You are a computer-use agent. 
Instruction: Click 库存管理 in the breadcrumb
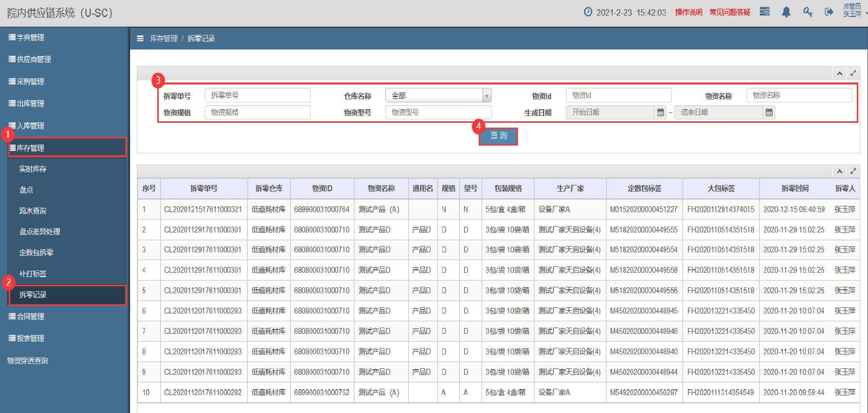click(164, 38)
